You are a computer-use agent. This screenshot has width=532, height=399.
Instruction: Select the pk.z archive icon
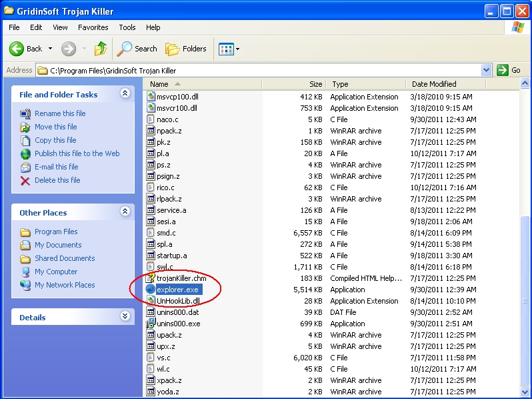click(x=151, y=142)
